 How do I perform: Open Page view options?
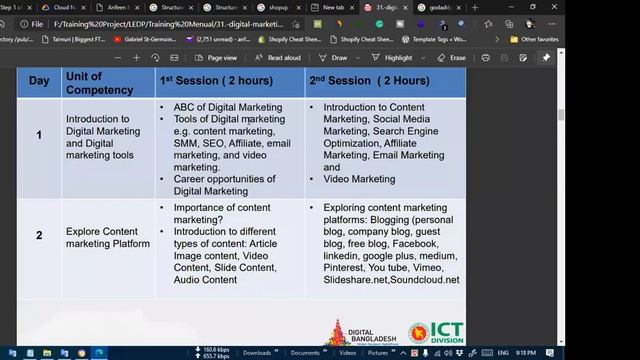coord(216,58)
